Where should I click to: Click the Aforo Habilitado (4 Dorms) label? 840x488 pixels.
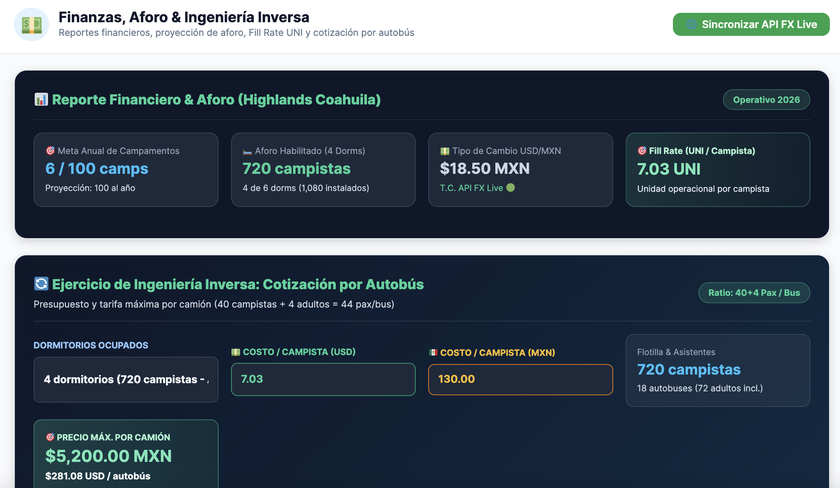[x=310, y=151]
